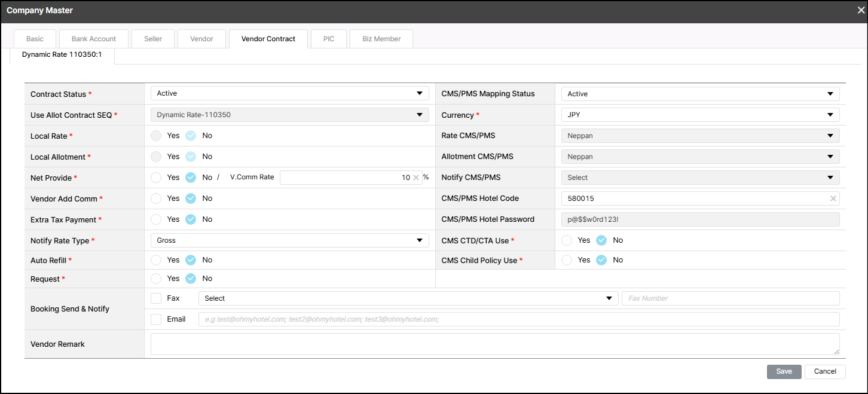
Task: Switch to the Bank Account tab
Action: [94, 39]
